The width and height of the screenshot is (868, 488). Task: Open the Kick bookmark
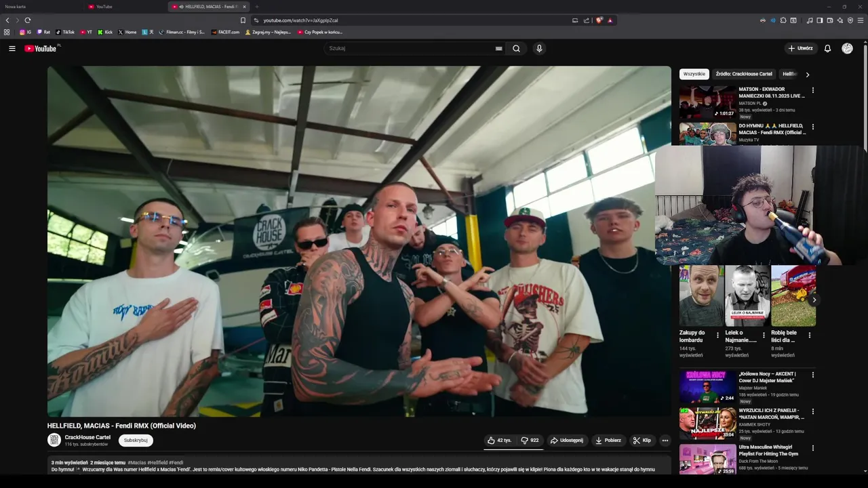click(x=105, y=32)
